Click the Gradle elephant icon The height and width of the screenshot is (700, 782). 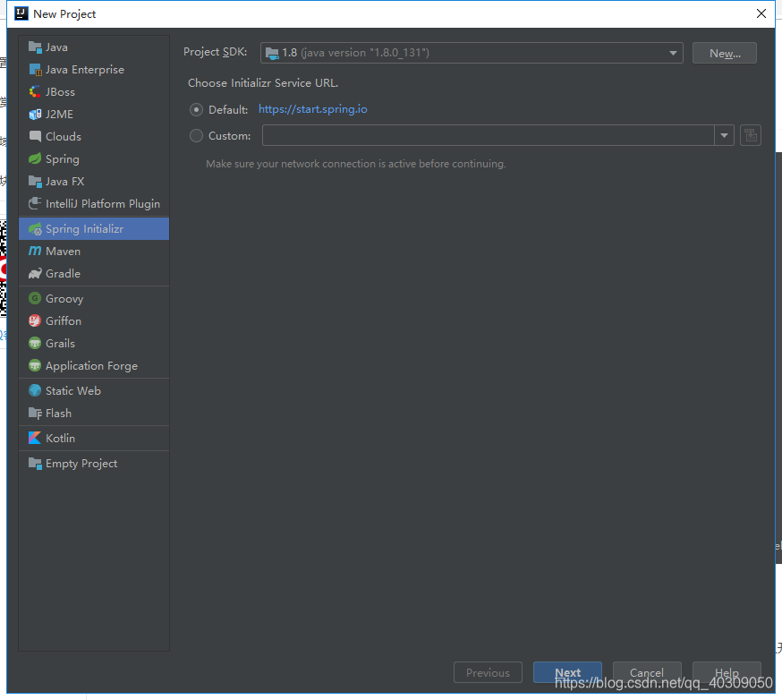point(35,273)
